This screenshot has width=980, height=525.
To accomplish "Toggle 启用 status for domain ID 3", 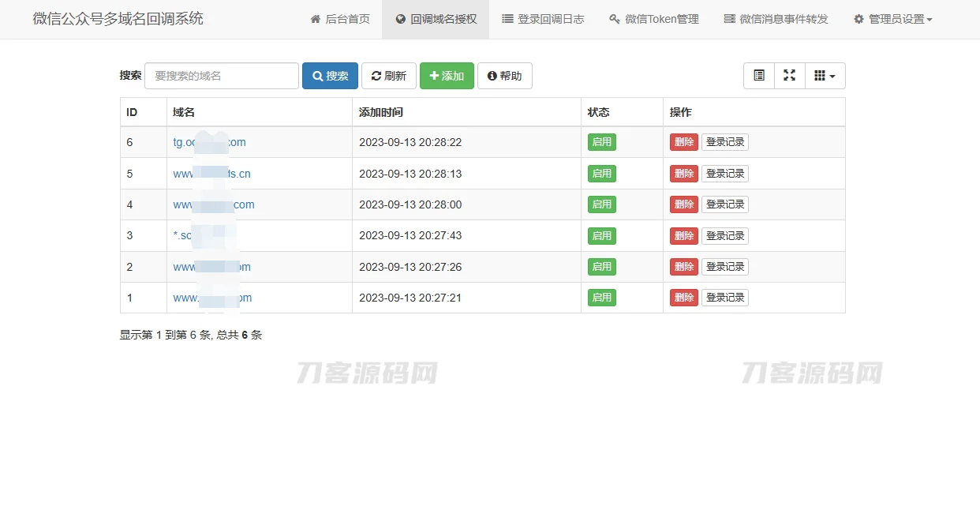I will click(601, 235).
